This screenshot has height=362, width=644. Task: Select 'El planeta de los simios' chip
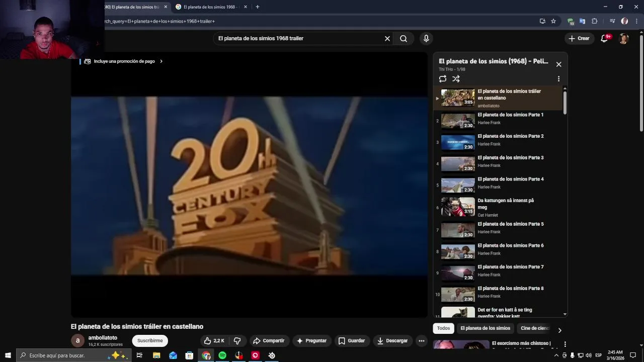pyautogui.click(x=485, y=328)
